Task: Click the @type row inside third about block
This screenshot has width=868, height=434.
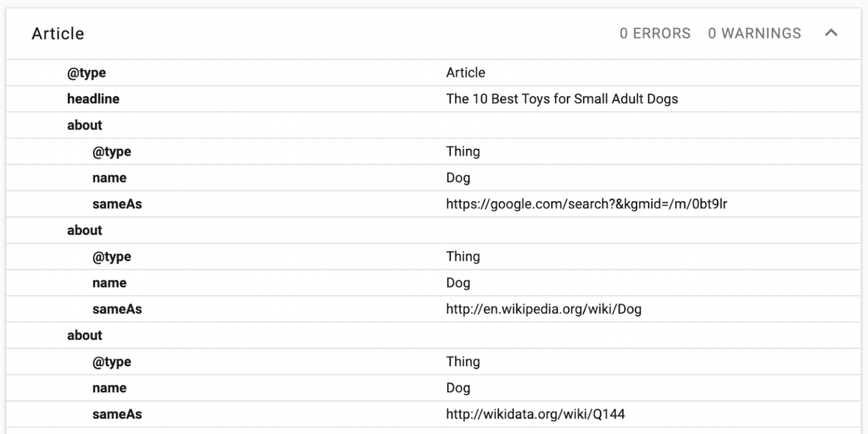Action: (111, 361)
